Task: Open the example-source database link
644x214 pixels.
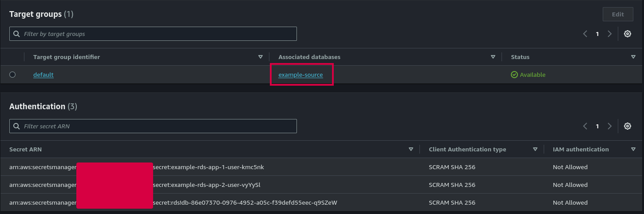Action: coord(300,75)
